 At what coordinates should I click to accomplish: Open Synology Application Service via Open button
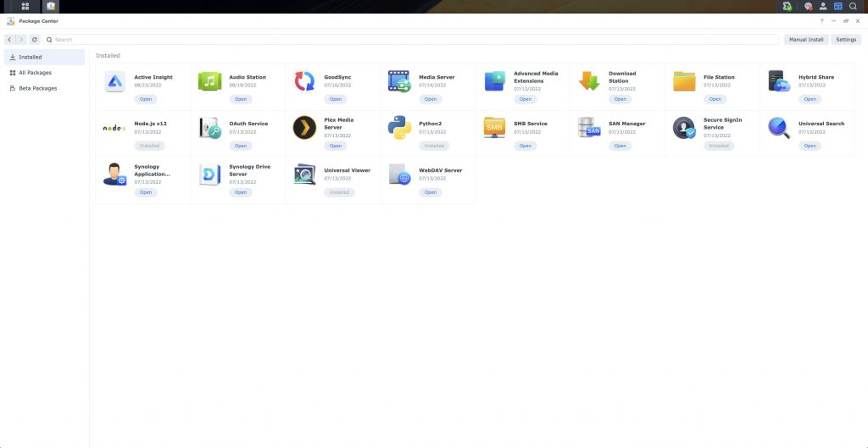click(x=146, y=192)
